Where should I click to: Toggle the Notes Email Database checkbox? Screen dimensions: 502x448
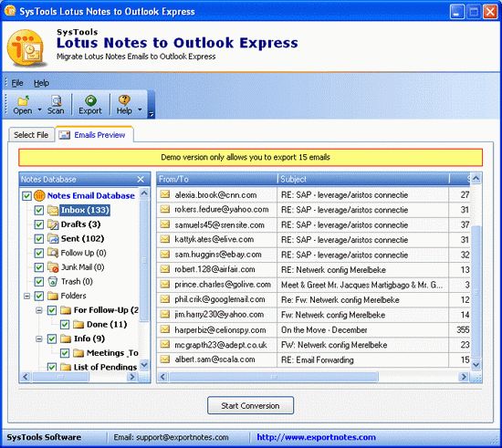tap(26, 195)
